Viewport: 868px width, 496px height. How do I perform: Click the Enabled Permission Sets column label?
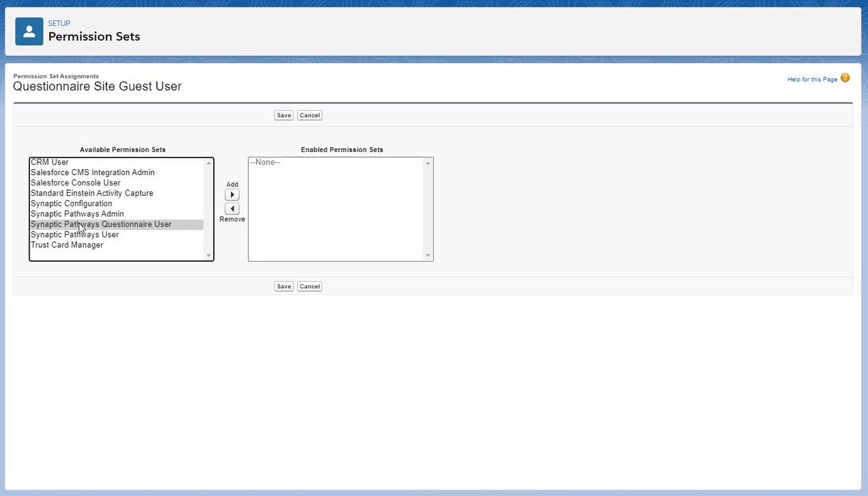click(x=342, y=150)
